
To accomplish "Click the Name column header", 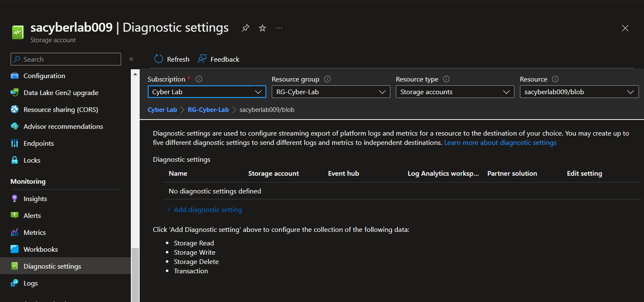I will tap(178, 174).
